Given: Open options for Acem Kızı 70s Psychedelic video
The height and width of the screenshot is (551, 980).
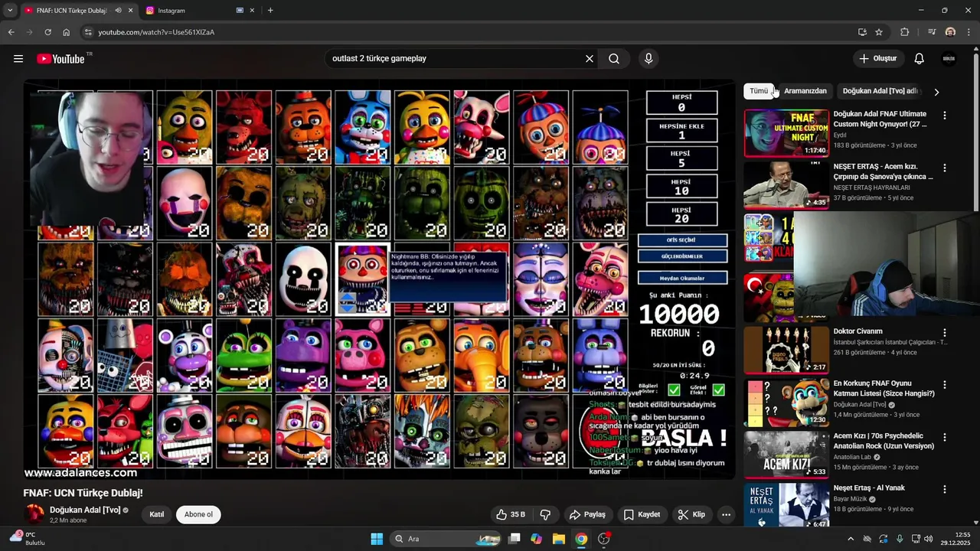Looking at the screenshot, I should pyautogui.click(x=945, y=437).
